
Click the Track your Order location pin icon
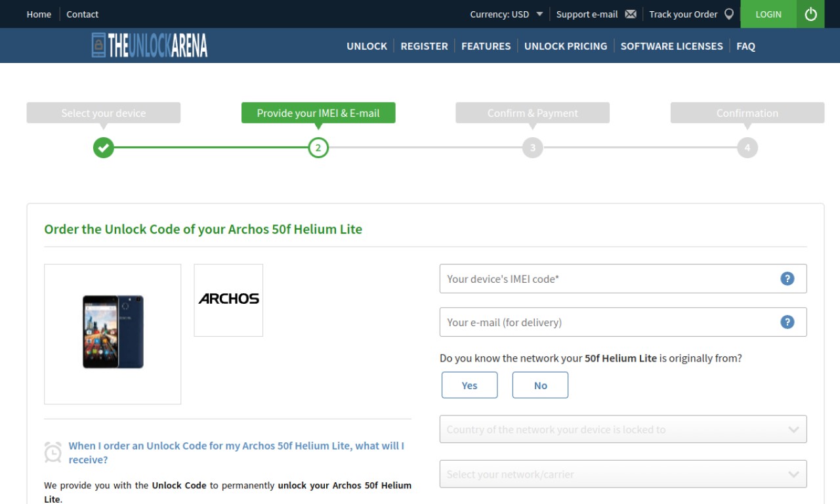click(x=728, y=14)
